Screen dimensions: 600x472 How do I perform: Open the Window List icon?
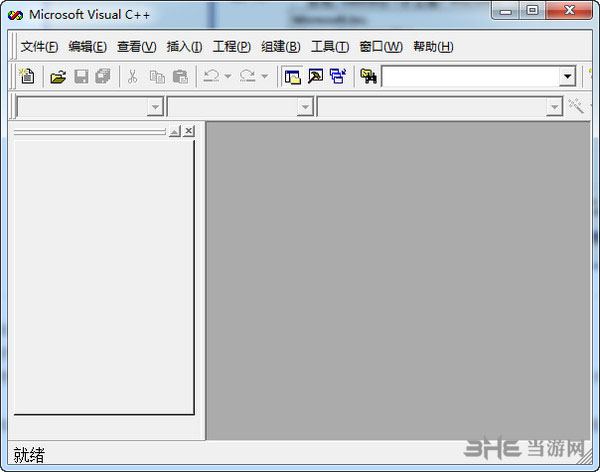[338, 77]
